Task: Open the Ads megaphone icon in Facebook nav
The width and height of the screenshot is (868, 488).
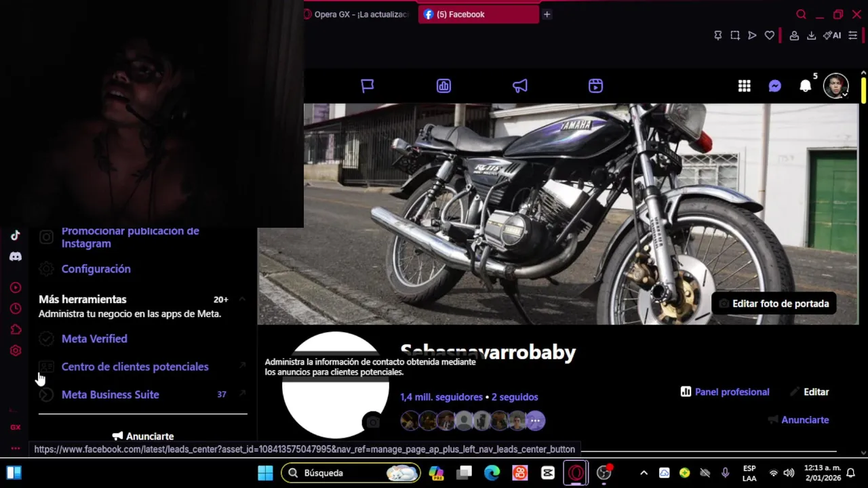Action: (520, 86)
